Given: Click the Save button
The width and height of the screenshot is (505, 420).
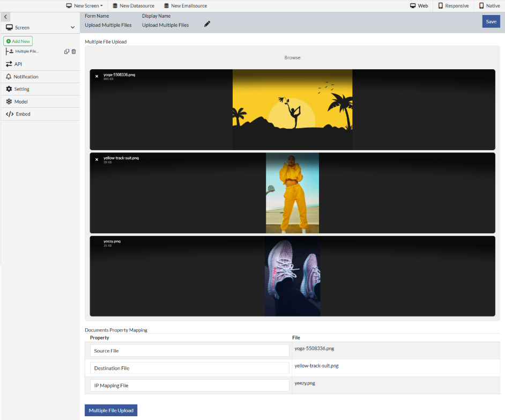Looking at the screenshot, I should pos(491,21).
